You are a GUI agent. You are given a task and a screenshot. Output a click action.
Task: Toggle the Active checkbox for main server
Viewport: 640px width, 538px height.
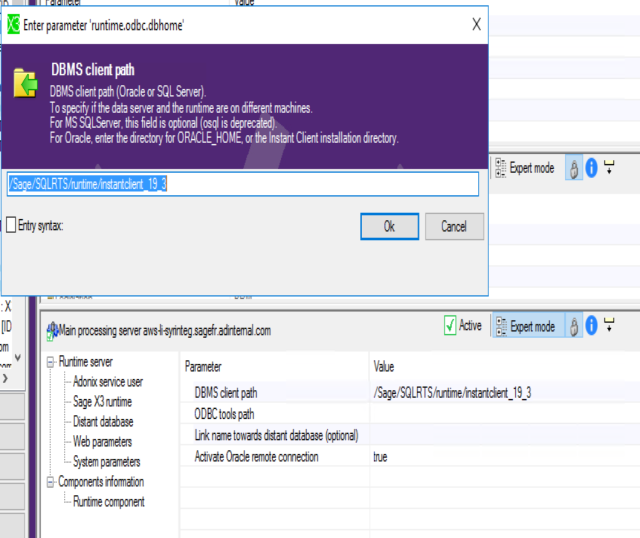pos(450,326)
